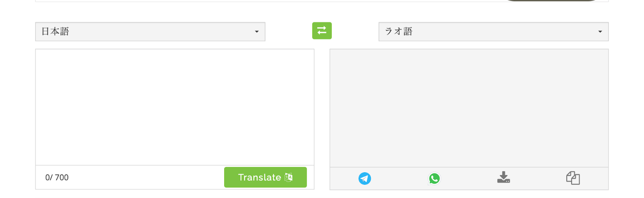Click the 0/700 character counter
644x198 pixels.
57,177
